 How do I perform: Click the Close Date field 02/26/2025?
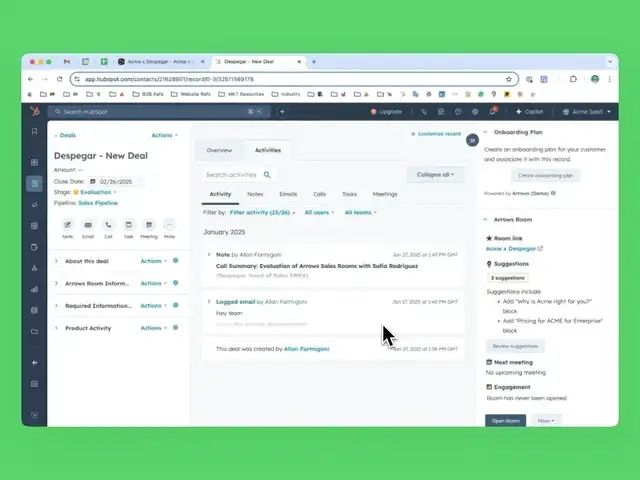[116, 182]
